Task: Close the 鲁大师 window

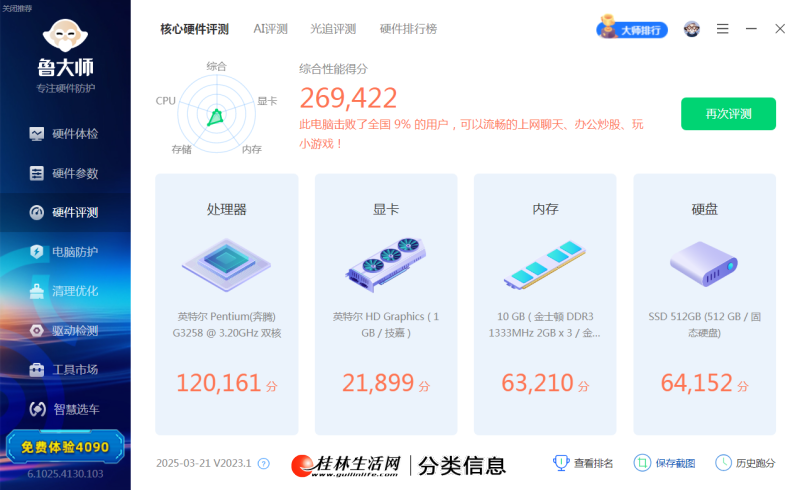Action: tap(780, 29)
